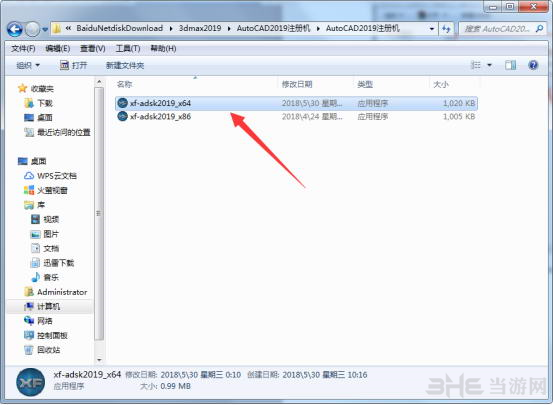Image resolution: width=553 pixels, height=405 pixels.
Task: Open the address bar history dropdown
Action: (x=432, y=29)
